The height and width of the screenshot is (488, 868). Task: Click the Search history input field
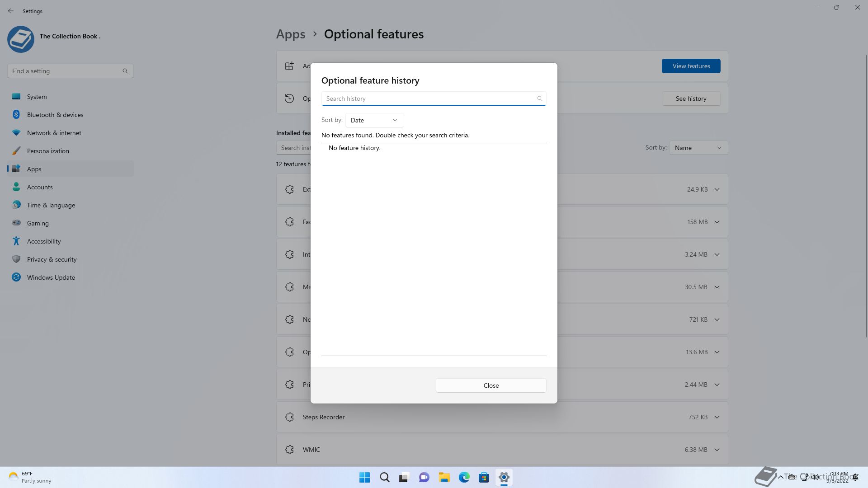click(x=429, y=99)
